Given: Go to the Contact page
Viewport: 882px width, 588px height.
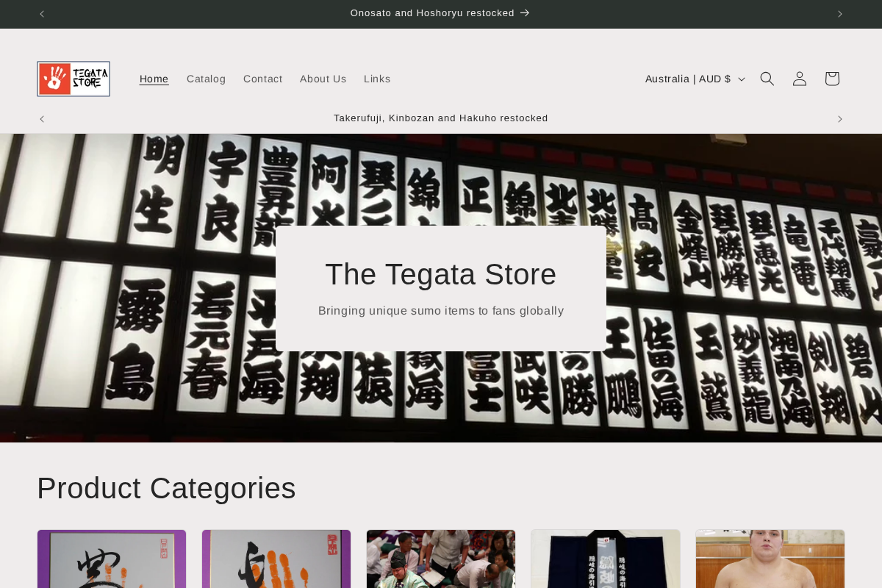Looking at the screenshot, I should pyautogui.click(x=262, y=79).
